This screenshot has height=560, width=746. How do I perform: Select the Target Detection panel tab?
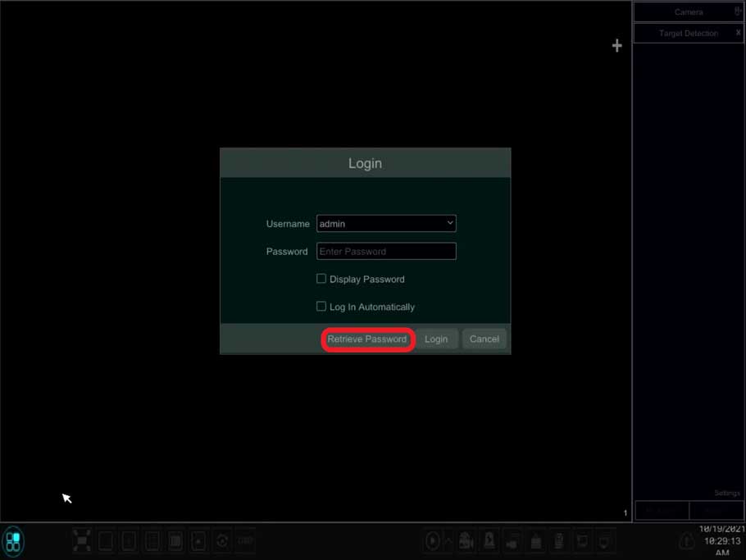pyautogui.click(x=687, y=34)
